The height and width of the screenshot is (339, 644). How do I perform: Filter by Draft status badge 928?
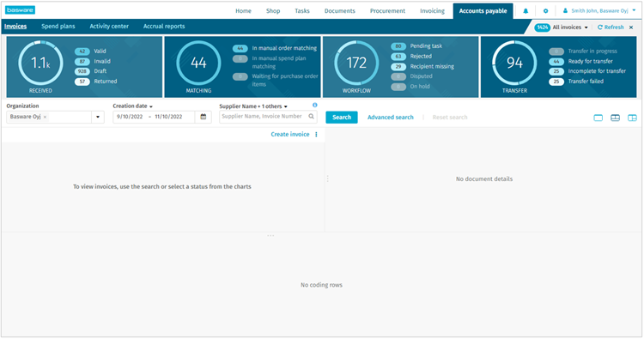point(82,71)
